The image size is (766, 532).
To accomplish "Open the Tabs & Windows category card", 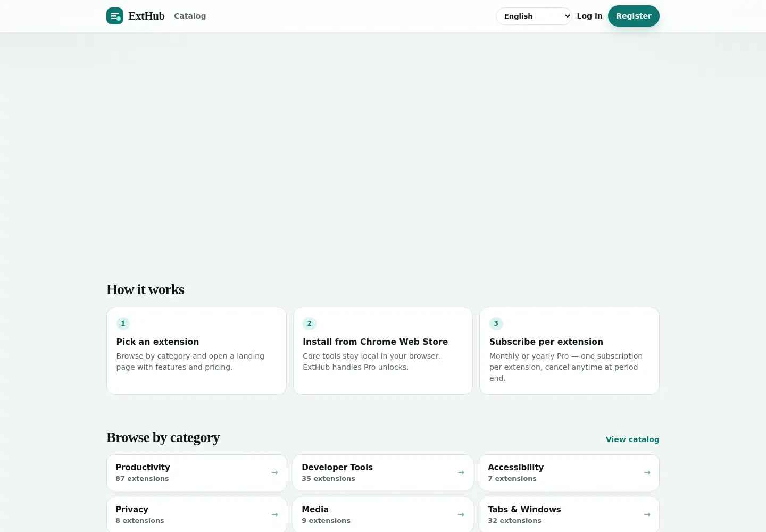I will 569,514.
